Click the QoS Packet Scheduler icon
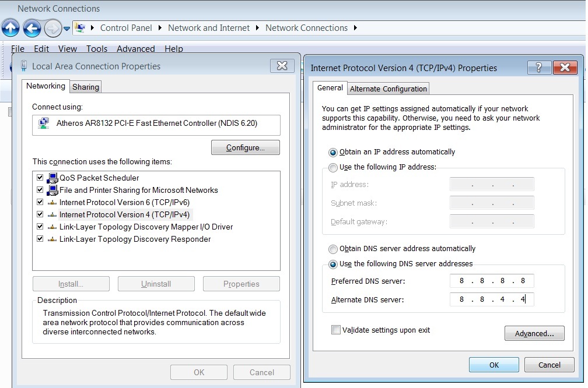588x388 pixels. (52, 178)
